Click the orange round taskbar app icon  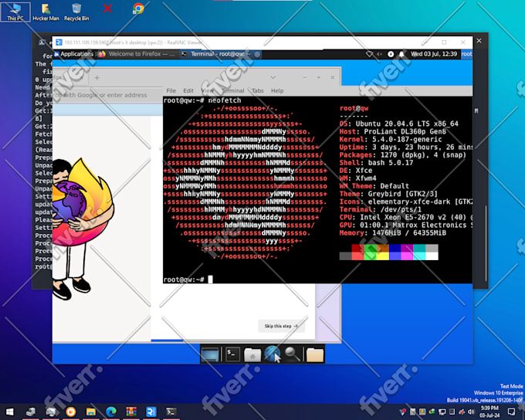pos(71,412)
